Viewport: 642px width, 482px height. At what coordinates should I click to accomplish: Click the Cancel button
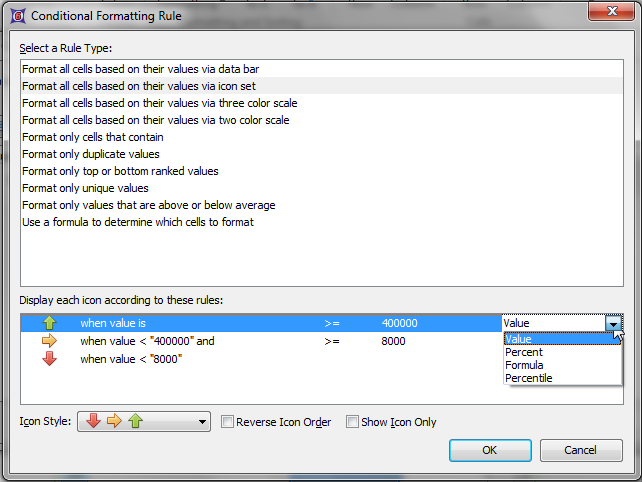[580, 450]
